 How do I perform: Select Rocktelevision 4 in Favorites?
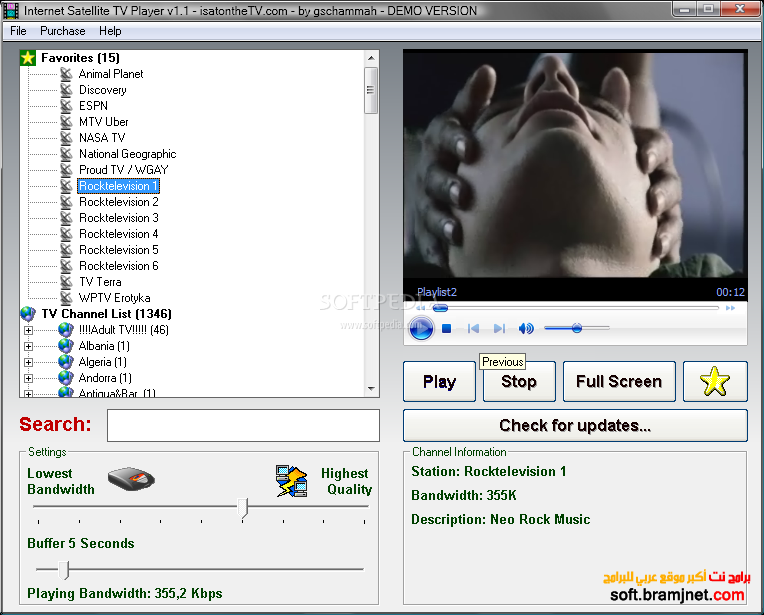pyautogui.click(x=119, y=234)
